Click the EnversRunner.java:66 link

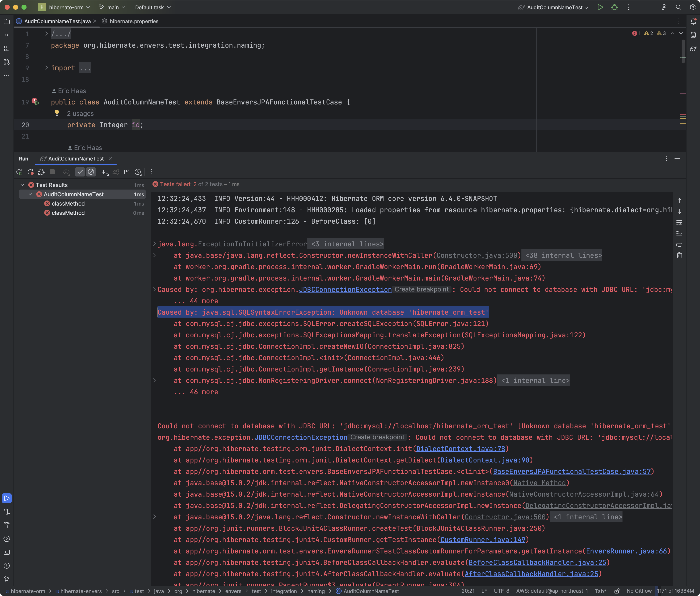(626, 551)
